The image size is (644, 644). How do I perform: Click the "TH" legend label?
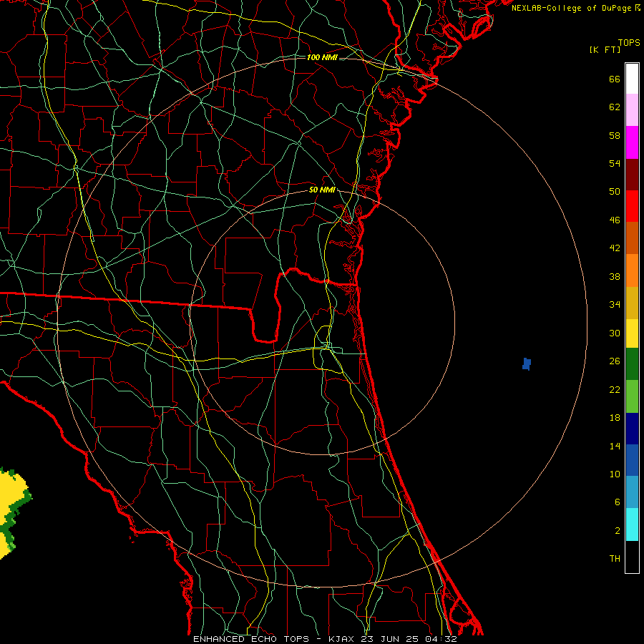(x=615, y=559)
